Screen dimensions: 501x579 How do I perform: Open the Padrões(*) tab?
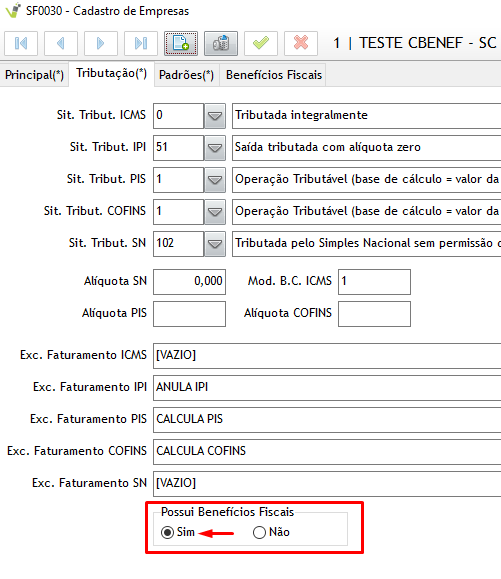(186, 75)
